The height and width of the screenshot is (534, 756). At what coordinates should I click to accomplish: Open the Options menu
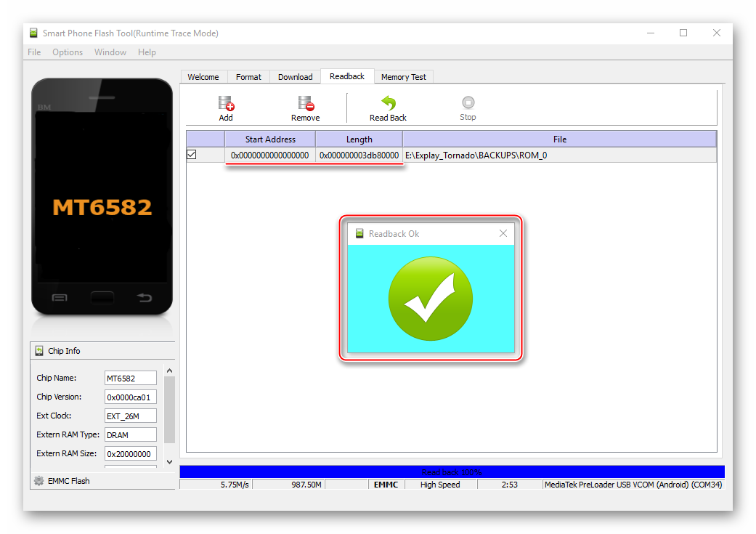(68, 52)
